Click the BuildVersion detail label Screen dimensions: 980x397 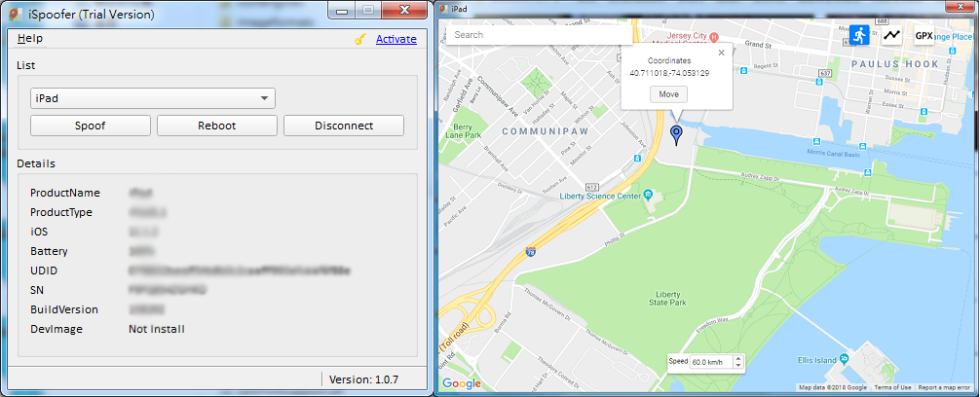63,309
